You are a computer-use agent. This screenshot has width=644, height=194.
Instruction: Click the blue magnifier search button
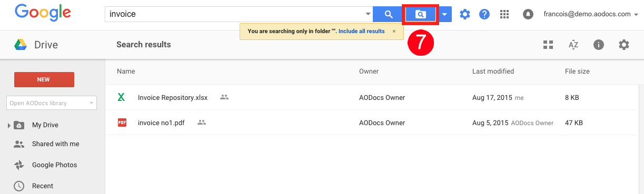pos(388,14)
